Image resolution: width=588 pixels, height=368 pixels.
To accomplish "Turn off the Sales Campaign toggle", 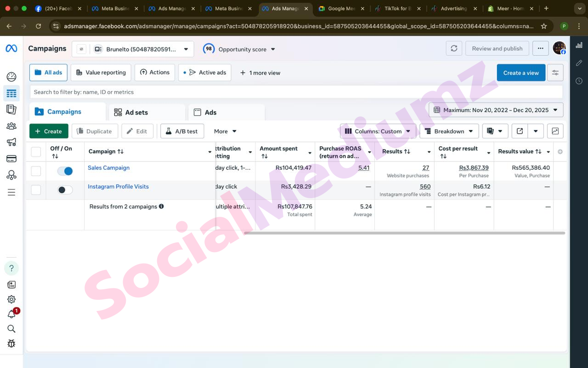I will pos(65,171).
